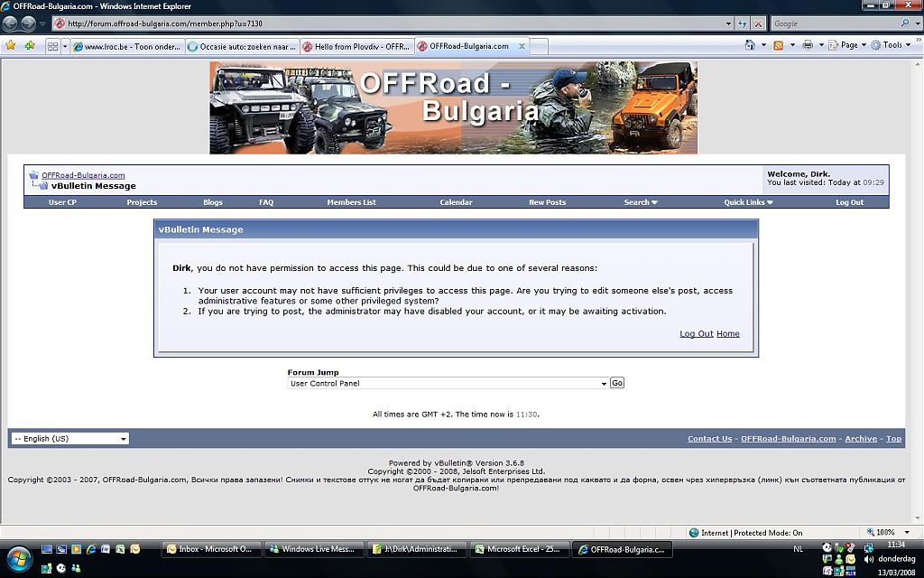Open the Tools menu dropdown
This screenshot has height=578, width=924.
(x=891, y=45)
